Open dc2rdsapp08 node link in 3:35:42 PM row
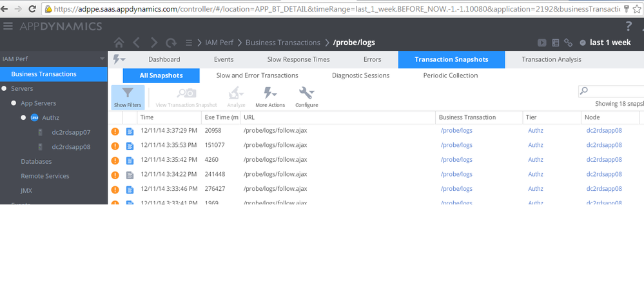Screen dimensions: 644x303 tap(604, 159)
